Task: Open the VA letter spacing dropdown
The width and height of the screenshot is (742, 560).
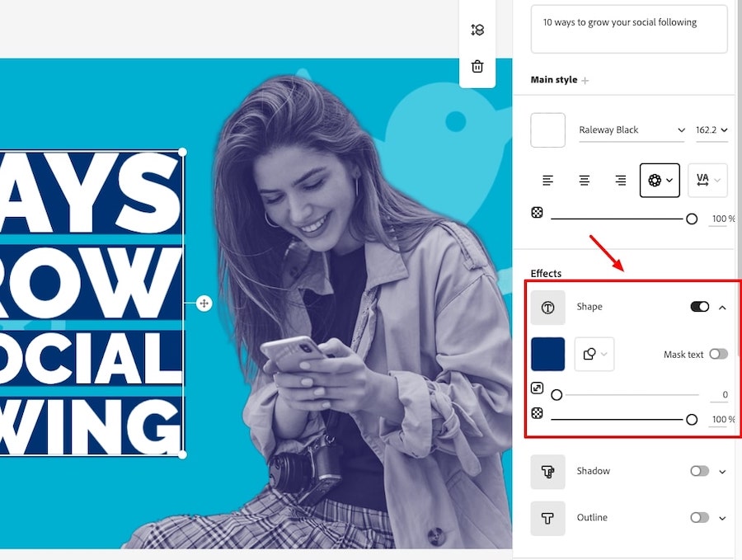Action: [707, 181]
